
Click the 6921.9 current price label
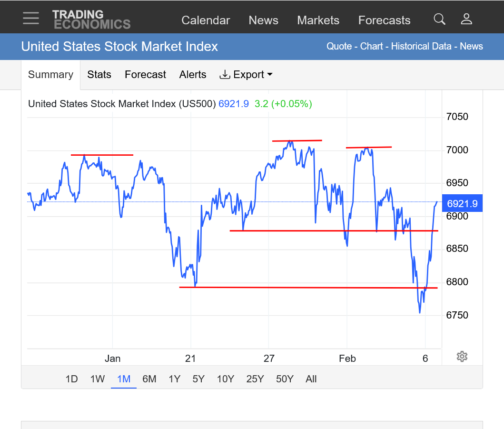[462, 204]
